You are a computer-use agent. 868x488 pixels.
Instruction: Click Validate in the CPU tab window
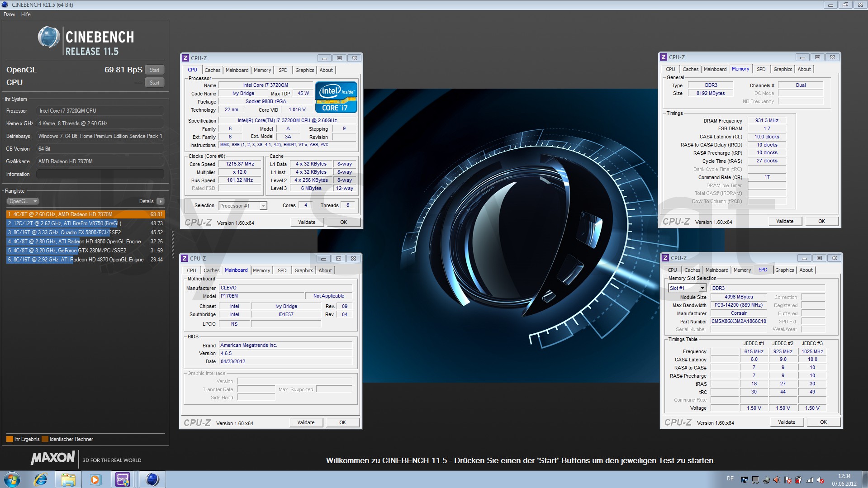click(307, 222)
